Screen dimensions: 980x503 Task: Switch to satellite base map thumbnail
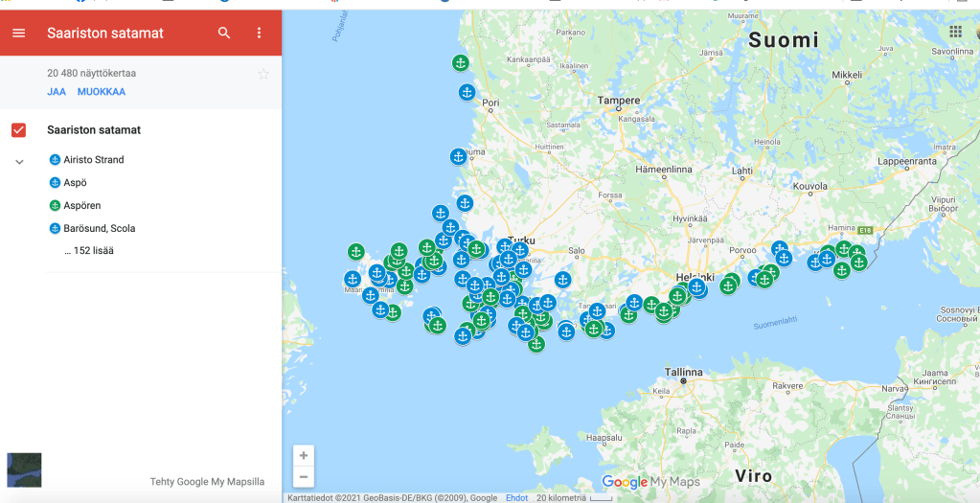tap(24, 470)
